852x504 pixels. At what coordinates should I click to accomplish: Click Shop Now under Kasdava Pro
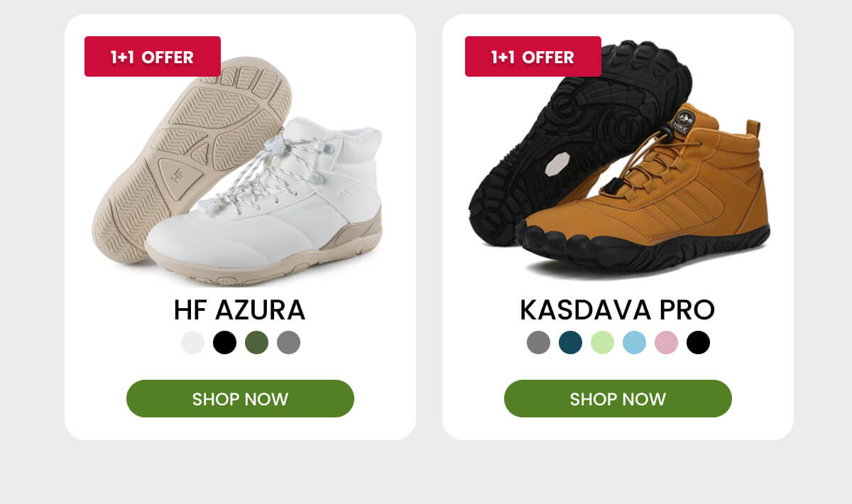click(618, 398)
